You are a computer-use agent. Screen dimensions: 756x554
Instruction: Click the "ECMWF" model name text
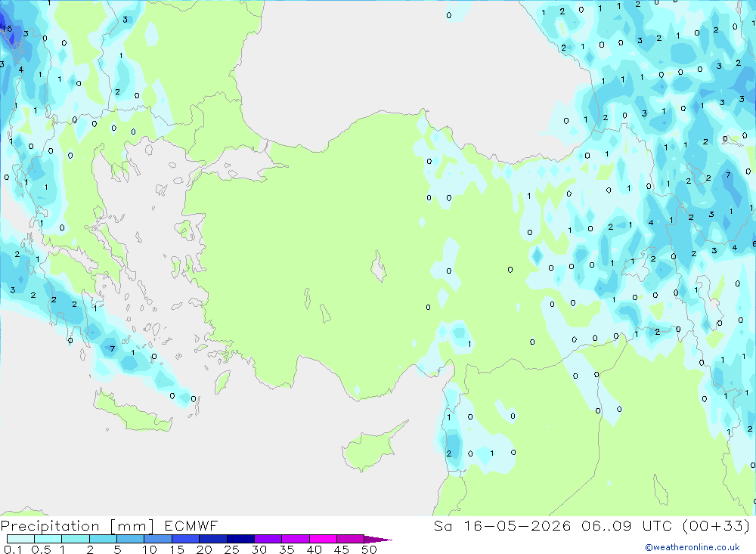191,525
